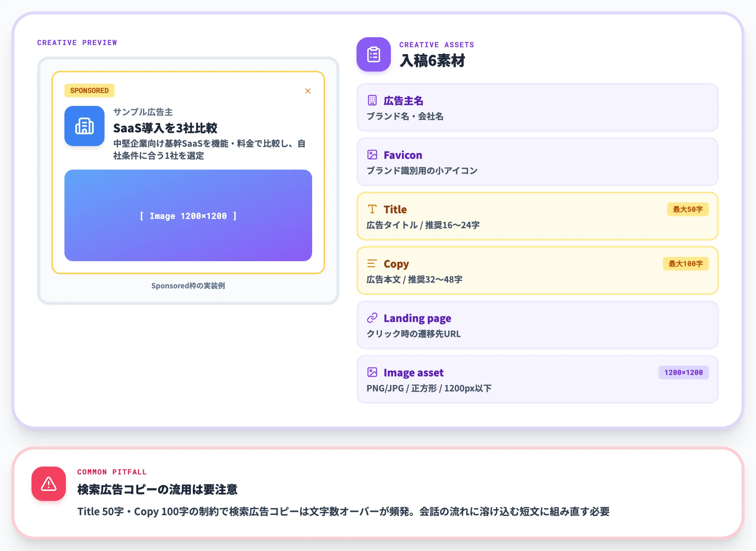Image resolution: width=756 pixels, height=551 pixels.
Task: Click the CREATIVE PREVIEW label
Action: tap(77, 43)
